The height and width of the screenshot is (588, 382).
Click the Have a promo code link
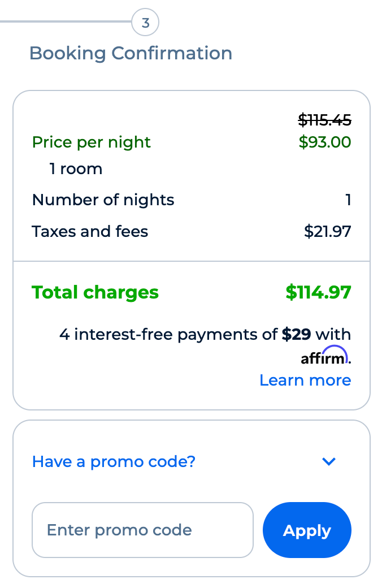tap(114, 462)
